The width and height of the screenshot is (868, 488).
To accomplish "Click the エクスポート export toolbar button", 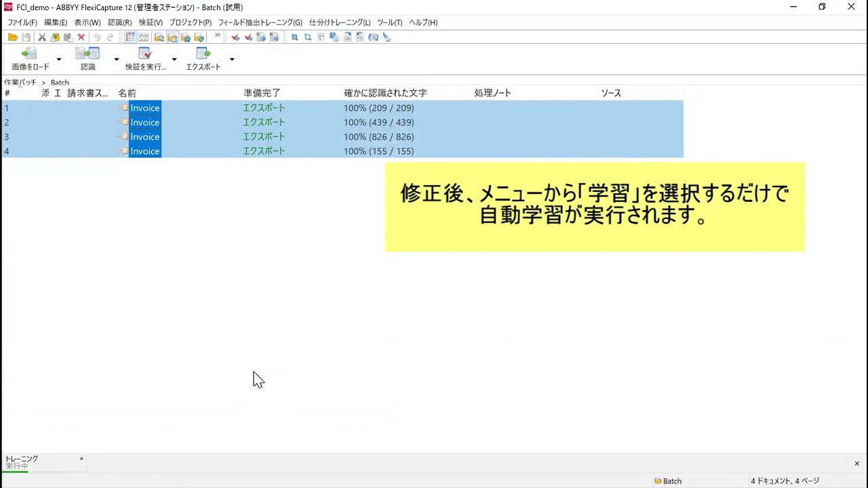I will tap(203, 59).
